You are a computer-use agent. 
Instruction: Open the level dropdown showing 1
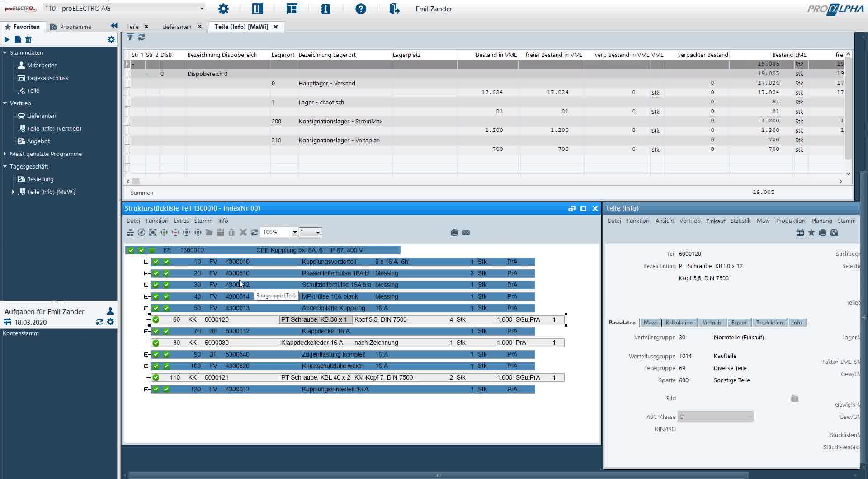pos(318,232)
